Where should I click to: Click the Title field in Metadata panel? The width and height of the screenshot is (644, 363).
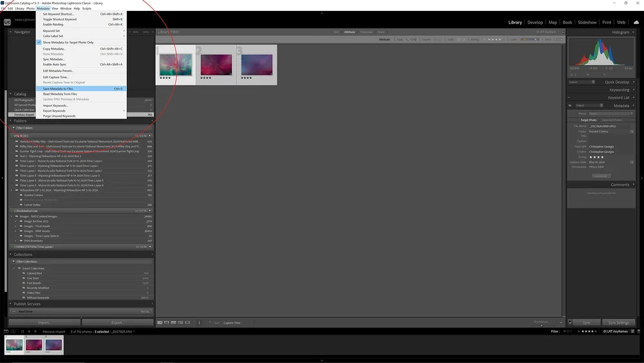click(609, 136)
